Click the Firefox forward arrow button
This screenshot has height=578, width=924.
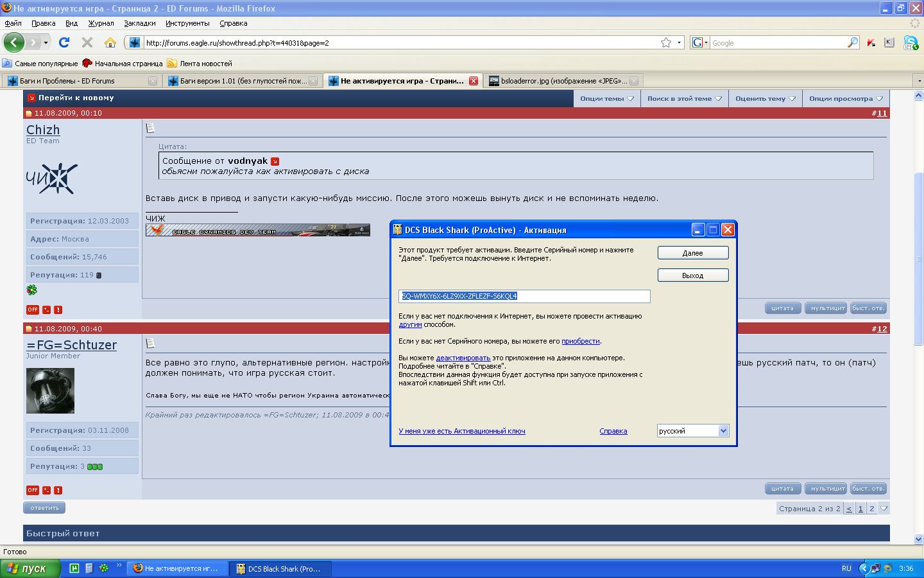[x=33, y=42]
